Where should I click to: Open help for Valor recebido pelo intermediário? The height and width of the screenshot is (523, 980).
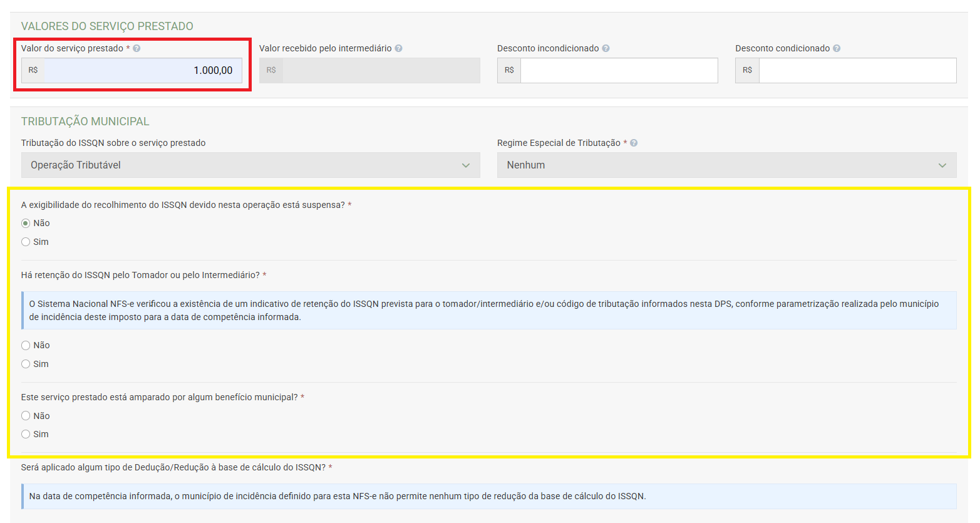398,48
